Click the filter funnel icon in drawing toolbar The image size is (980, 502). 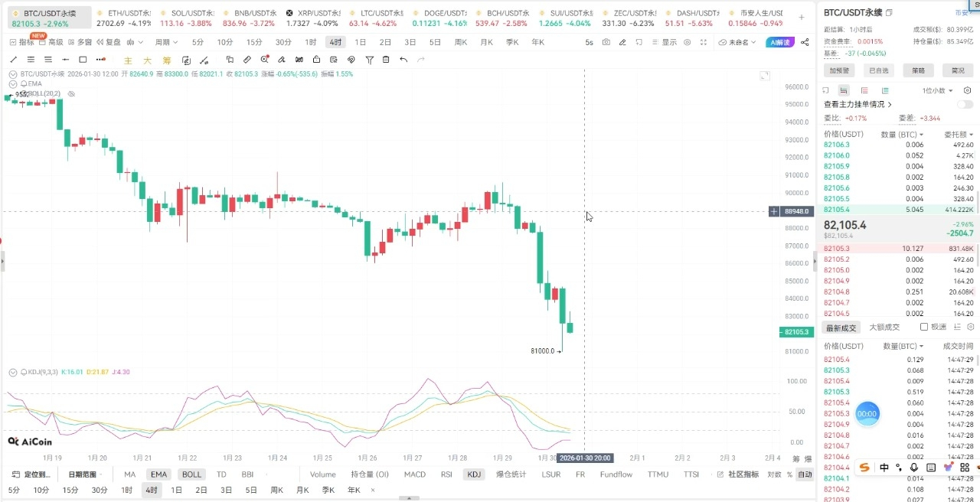pos(369,60)
